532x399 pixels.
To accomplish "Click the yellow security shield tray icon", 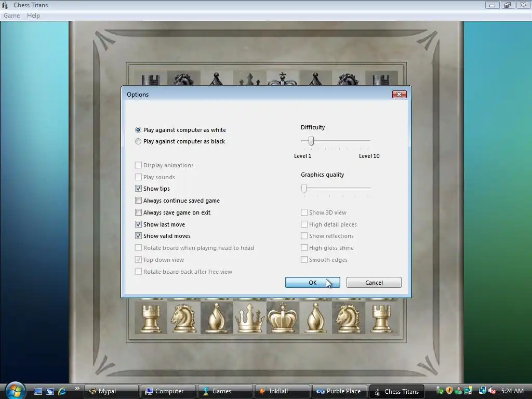I will pos(449,391).
